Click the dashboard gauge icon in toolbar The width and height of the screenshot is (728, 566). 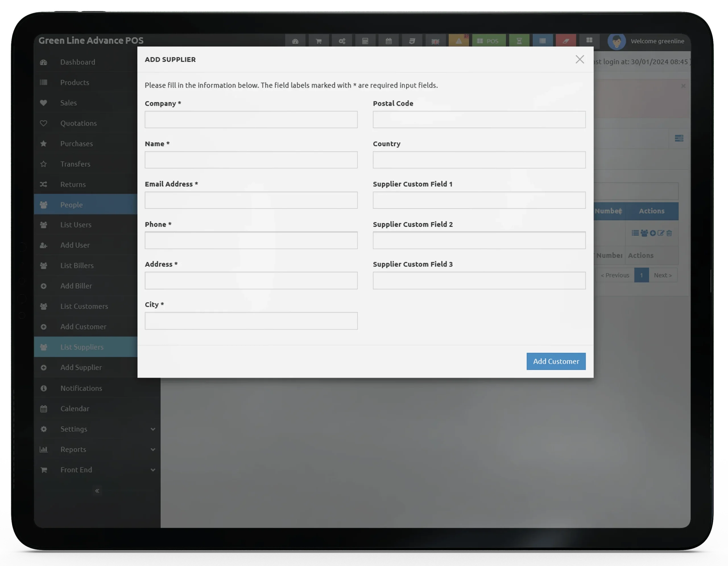[295, 41]
